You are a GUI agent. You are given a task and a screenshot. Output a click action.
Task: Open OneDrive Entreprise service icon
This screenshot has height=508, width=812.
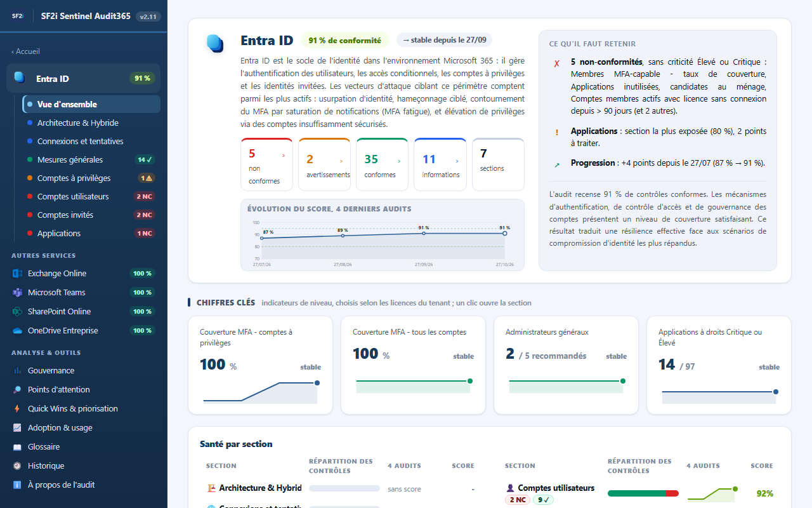(17, 331)
